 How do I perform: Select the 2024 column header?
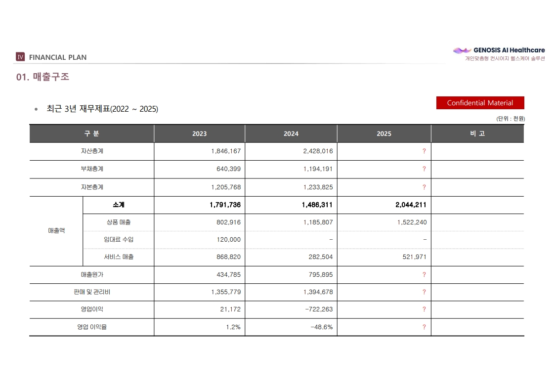pos(291,133)
